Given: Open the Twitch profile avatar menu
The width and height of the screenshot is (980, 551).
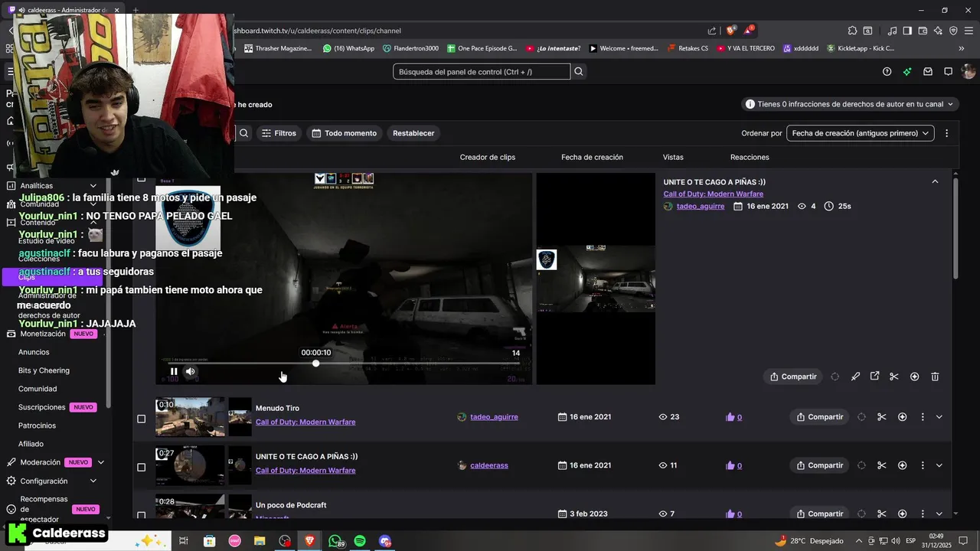Looking at the screenshot, I should click(969, 71).
